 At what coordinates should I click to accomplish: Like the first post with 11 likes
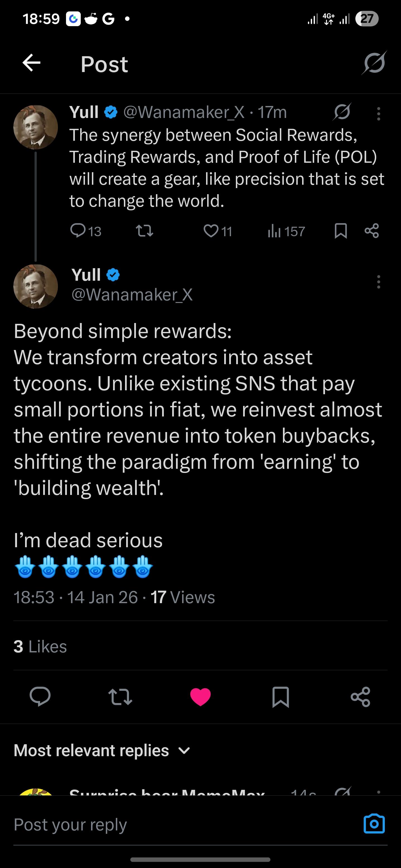coord(211,231)
